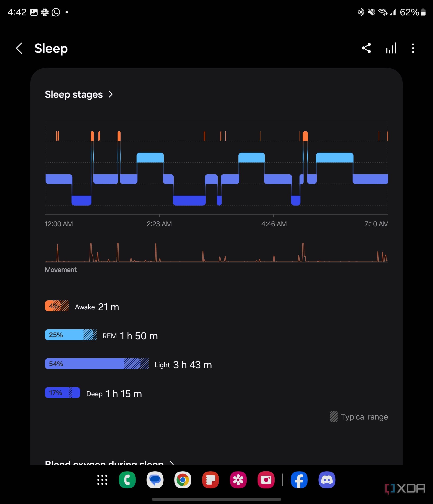Open Google Chrome
The width and height of the screenshot is (433, 504).
tap(183, 480)
